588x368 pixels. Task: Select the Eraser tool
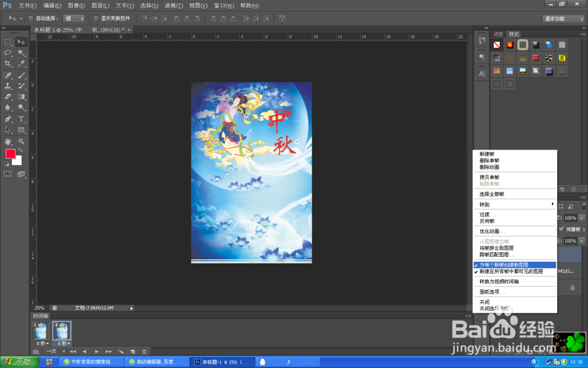(8, 97)
